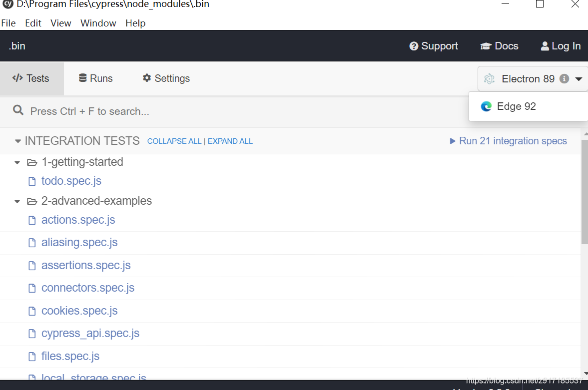Maximize the Cypress window
Screen dimensions: 588x390
[x=540, y=4]
